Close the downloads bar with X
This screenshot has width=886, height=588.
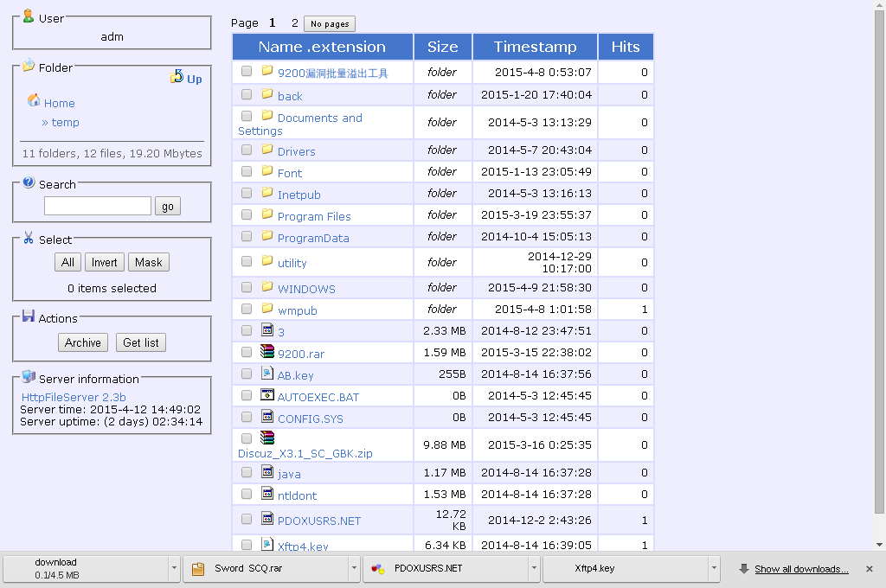(x=870, y=569)
